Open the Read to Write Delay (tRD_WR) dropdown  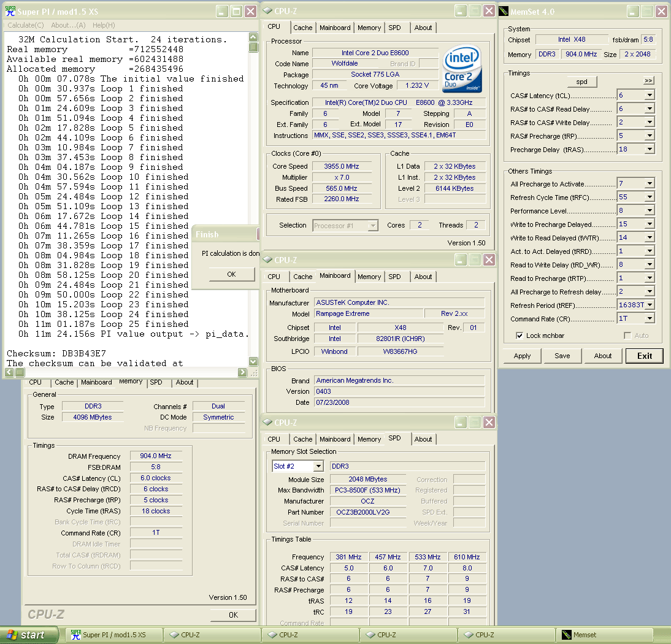pyautogui.click(x=650, y=265)
